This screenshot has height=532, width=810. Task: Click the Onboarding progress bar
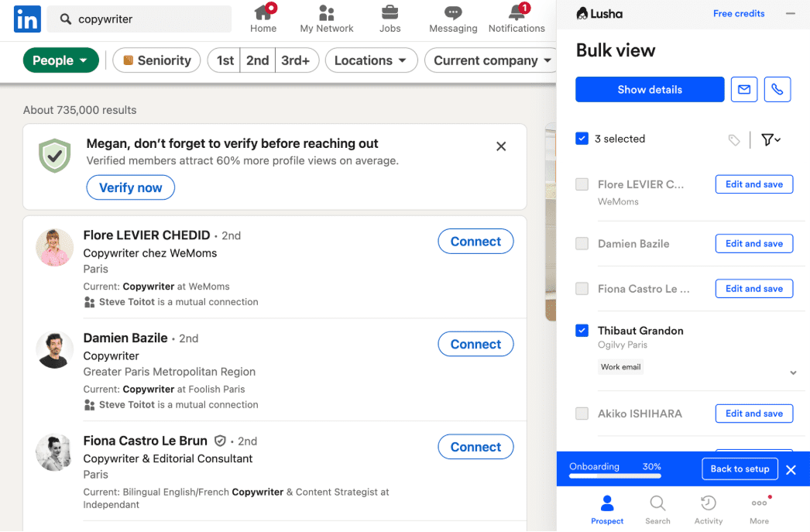tap(614, 476)
